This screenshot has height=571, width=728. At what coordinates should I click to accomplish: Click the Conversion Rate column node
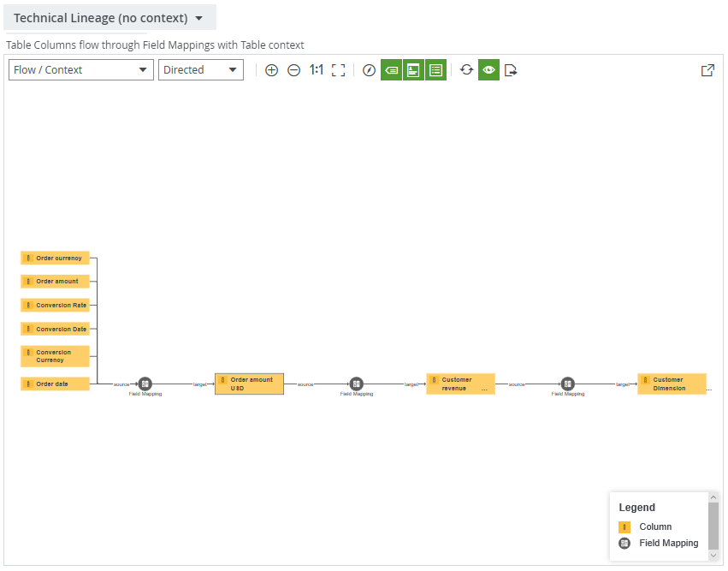click(x=55, y=305)
